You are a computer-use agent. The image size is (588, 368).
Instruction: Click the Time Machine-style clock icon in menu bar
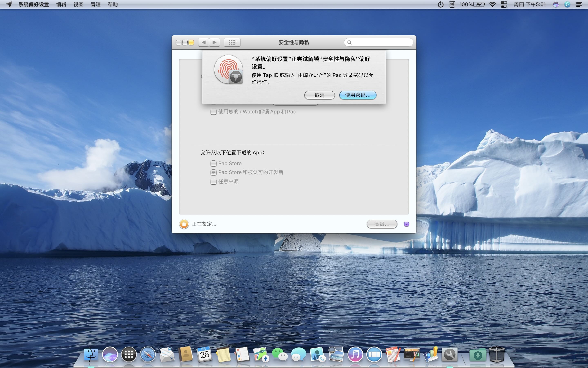click(441, 4)
